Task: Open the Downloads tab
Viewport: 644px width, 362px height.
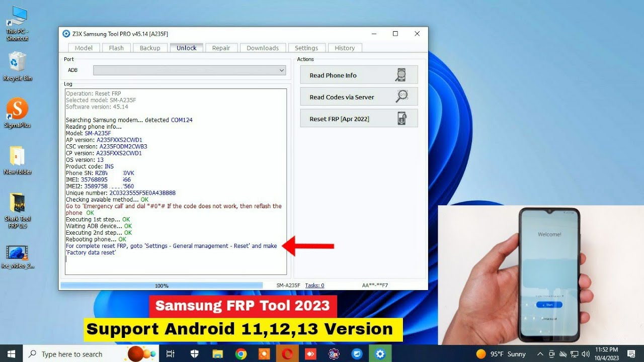Action: [263, 48]
